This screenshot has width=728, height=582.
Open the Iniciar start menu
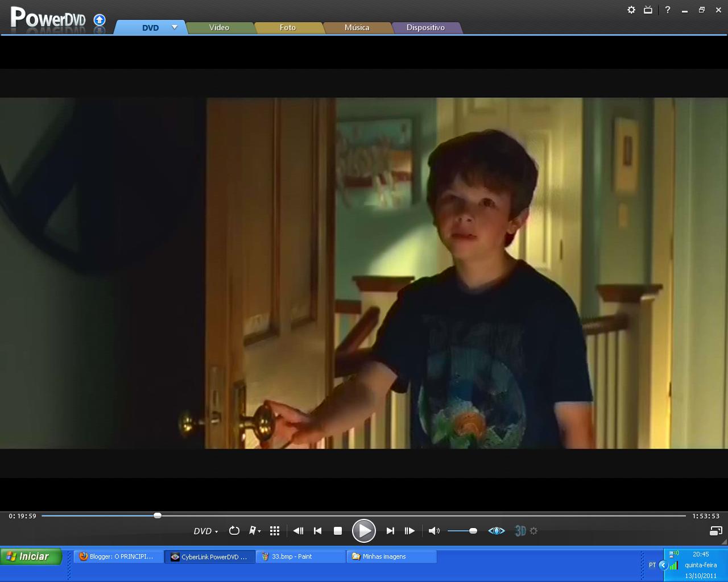pyautogui.click(x=31, y=556)
